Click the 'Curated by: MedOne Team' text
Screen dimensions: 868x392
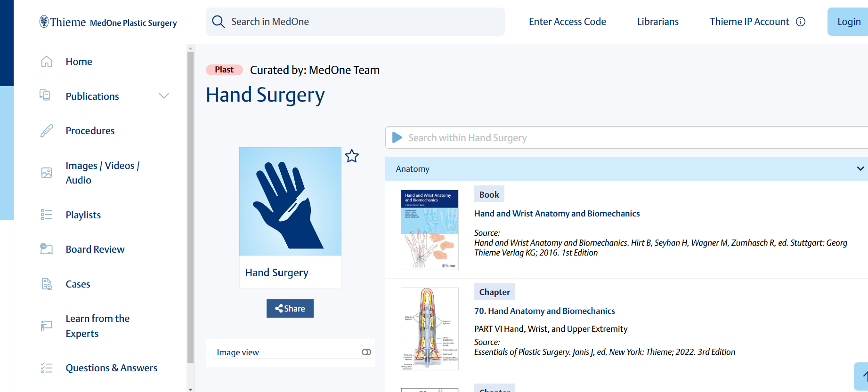coord(315,70)
